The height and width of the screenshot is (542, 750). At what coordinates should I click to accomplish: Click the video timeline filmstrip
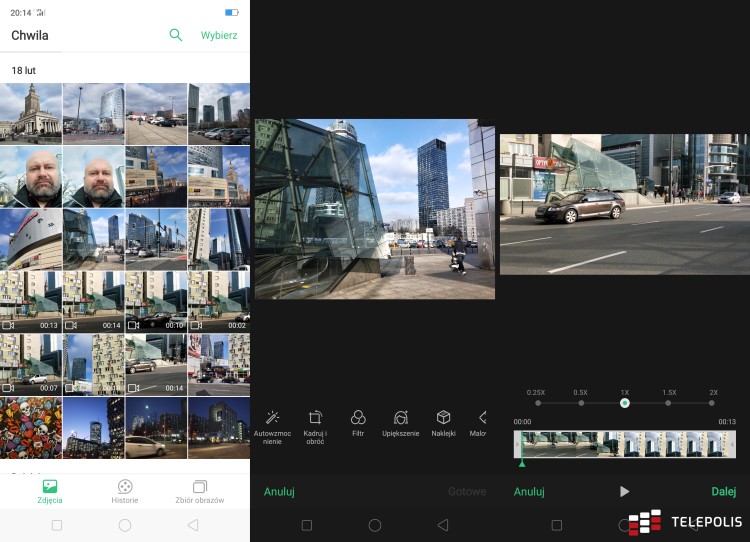pos(625,444)
